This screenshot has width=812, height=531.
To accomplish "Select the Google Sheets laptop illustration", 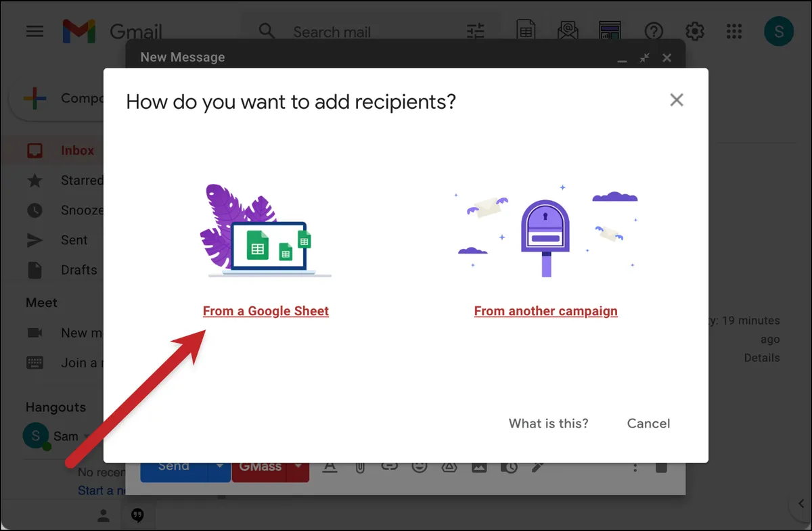I will [266, 231].
